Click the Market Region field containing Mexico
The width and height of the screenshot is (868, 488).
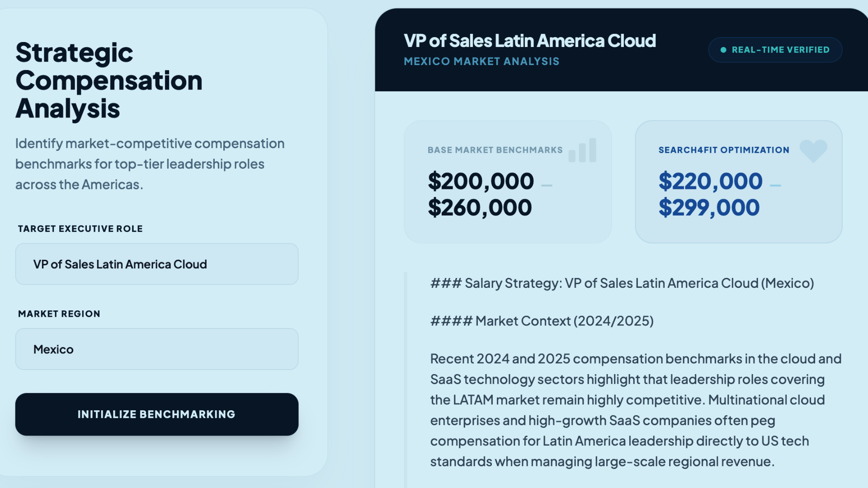[x=156, y=349]
